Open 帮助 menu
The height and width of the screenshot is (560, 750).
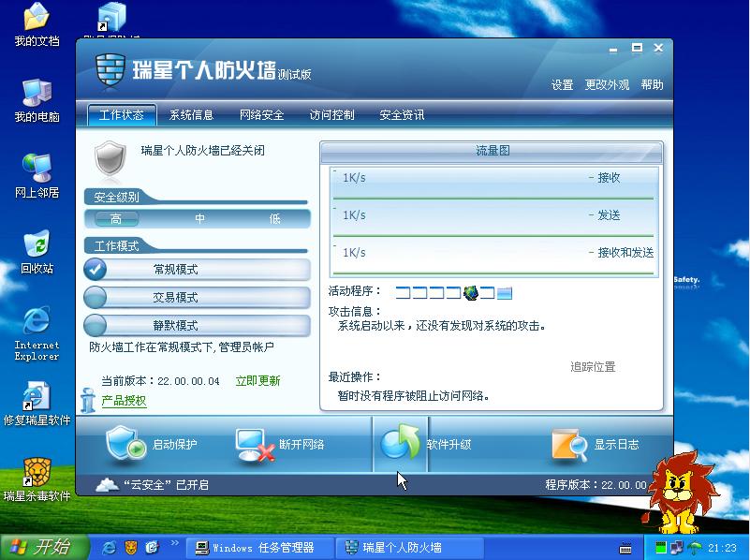(652, 85)
